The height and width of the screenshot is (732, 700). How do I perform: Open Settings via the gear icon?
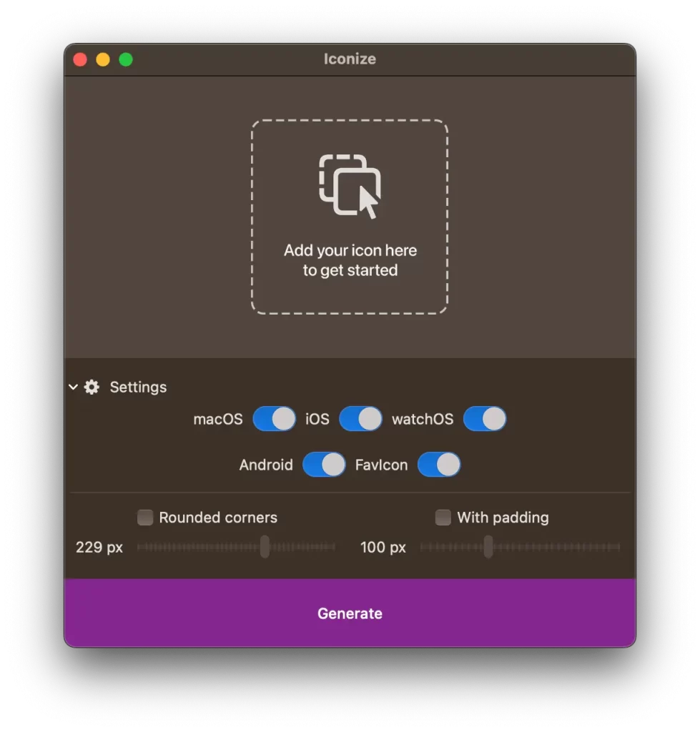pyautogui.click(x=92, y=387)
